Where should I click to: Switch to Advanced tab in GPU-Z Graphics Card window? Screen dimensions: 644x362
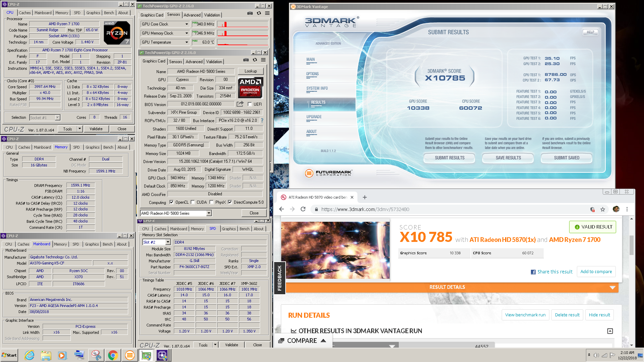tap(194, 62)
